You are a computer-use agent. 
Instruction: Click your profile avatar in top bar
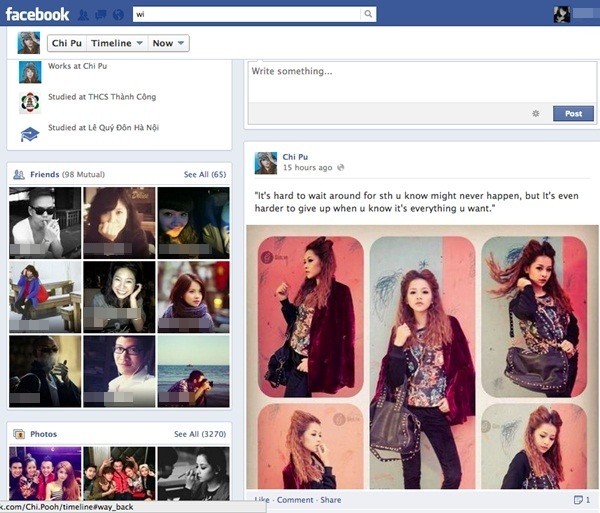(562, 14)
